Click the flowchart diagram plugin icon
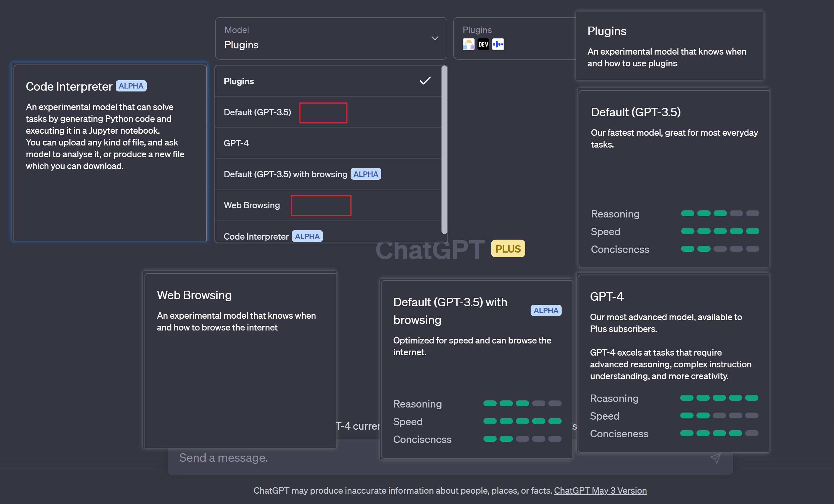Image resolution: width=834 pixels, height=504 pixels. click(x=468, y=44)
